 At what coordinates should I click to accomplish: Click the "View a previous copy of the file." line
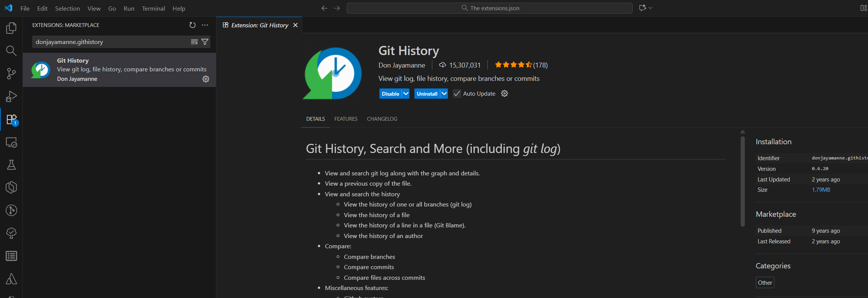click(x=368, y=184)
